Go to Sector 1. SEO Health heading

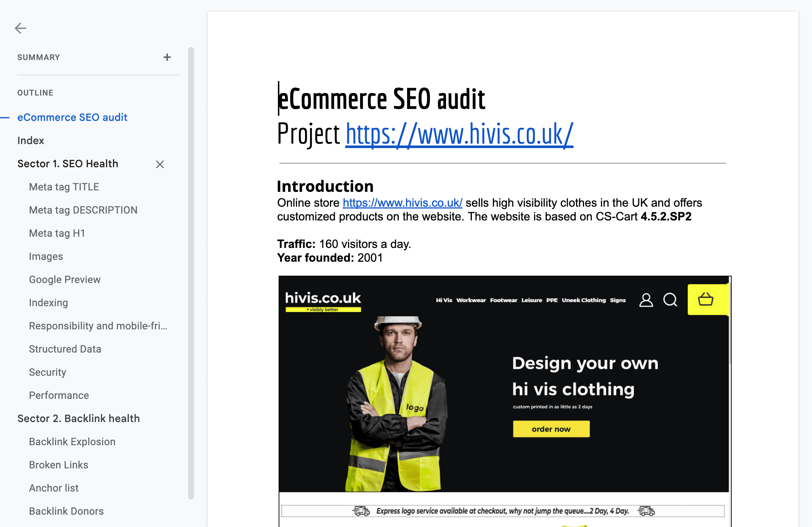[x=68, y=164]
